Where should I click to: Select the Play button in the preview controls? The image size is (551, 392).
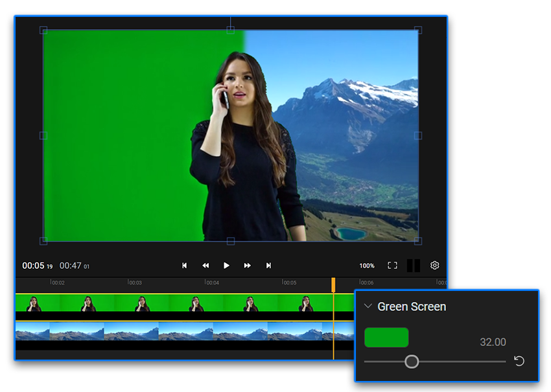point(227,266)
